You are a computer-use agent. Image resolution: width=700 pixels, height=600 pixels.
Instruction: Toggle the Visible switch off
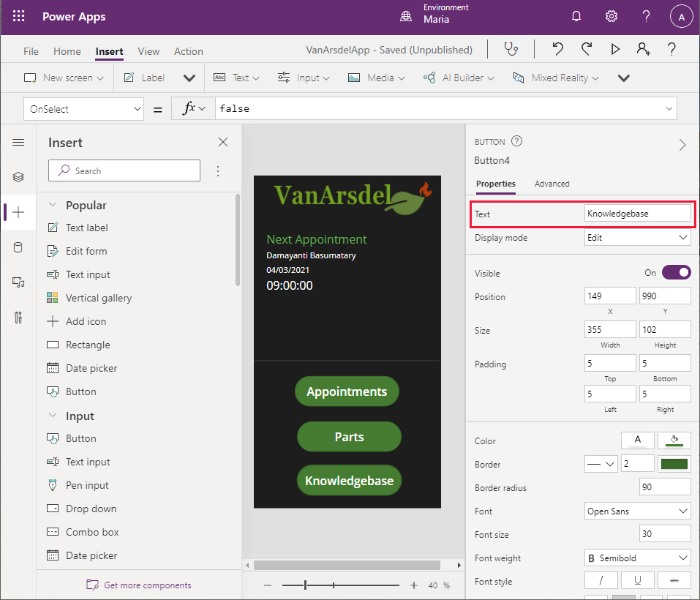[x=677, y=272]
